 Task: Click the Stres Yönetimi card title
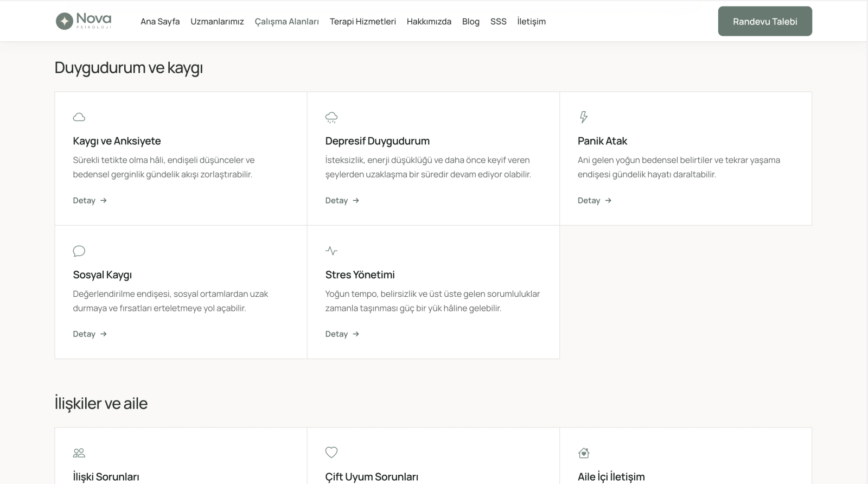click(x=360, y=275)
